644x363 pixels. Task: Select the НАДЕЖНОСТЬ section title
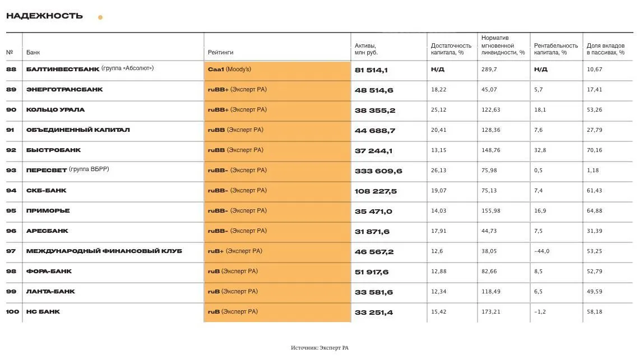(44, 16)
